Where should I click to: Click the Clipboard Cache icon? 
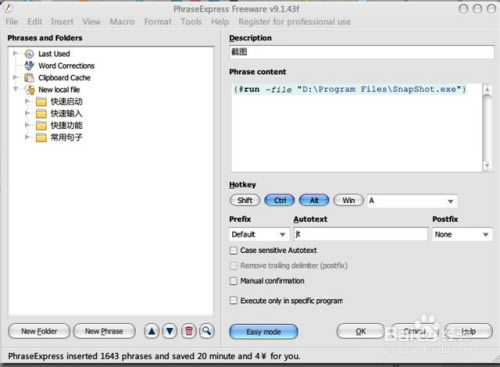coord(29,78)
